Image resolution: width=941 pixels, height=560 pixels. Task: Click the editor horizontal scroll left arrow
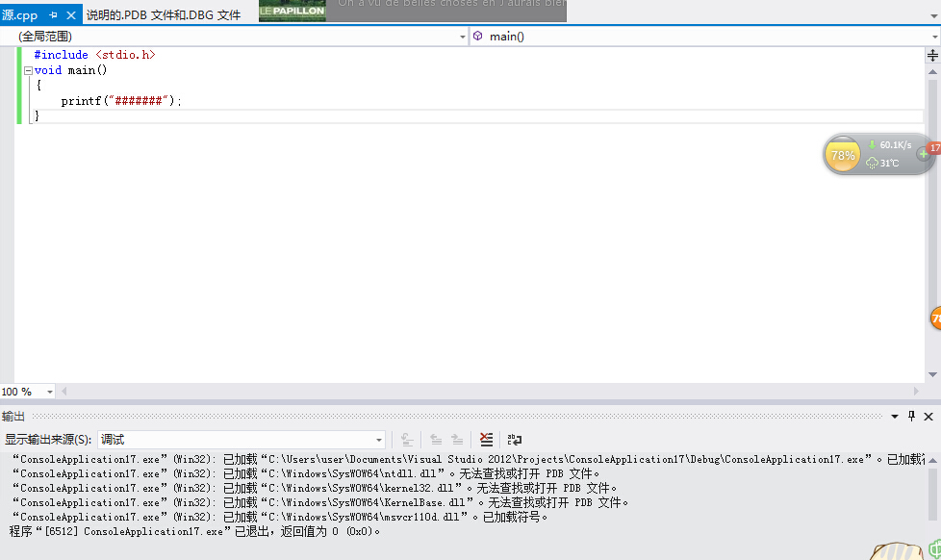coord(64,392)
